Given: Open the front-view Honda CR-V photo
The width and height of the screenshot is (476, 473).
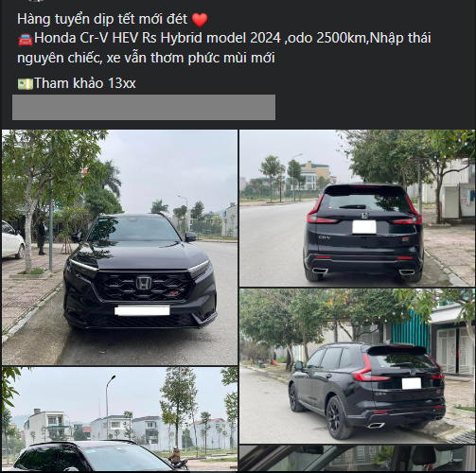Looking at the screenshot, I should [119, 247].
